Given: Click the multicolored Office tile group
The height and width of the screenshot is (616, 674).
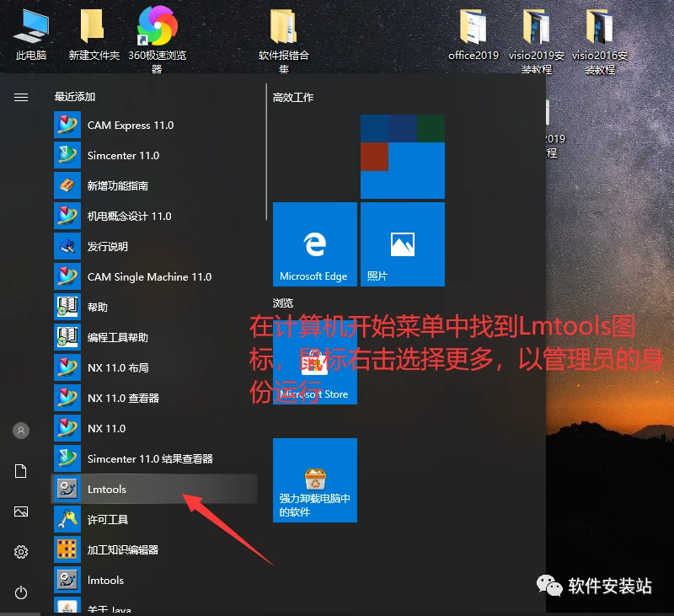Looking at the screenshot, I should [x=403, y=157].
